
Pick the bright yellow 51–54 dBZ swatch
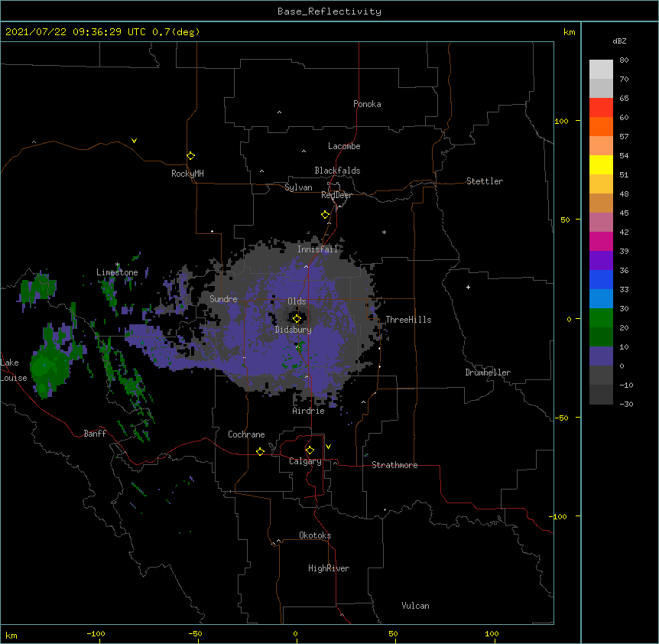(601, 165)
